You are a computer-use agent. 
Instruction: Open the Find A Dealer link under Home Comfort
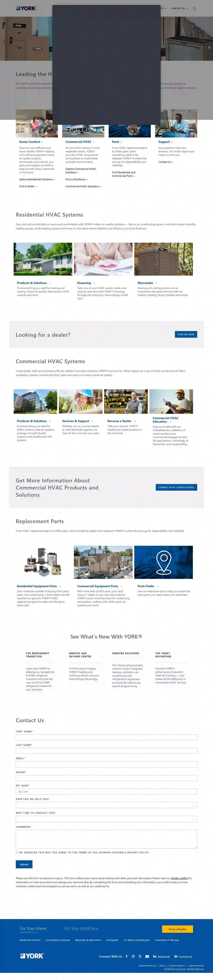28,186
